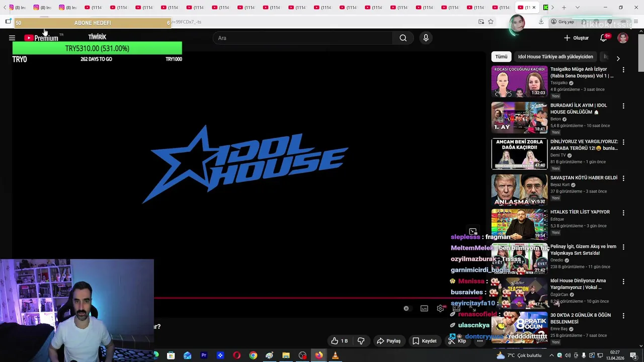The width and height of the screenshot is (644, 362).
Task: Open Opera browser from the taskbar
Action: (x=236, y=355)
